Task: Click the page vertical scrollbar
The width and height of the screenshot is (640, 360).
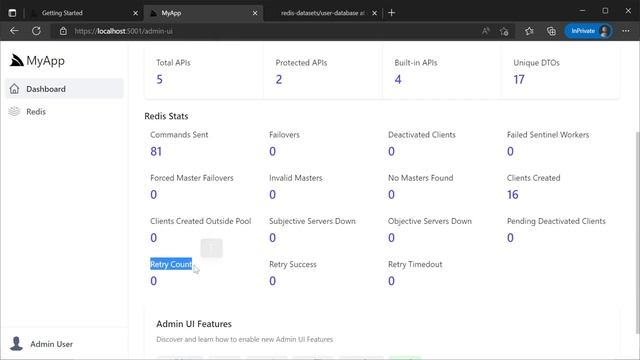Action: [x=637, y=232]
